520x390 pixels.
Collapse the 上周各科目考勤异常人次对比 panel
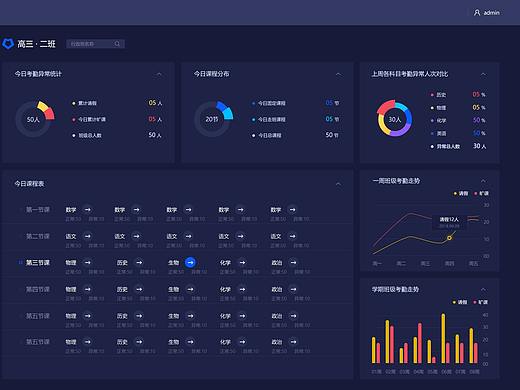pos(483,74)
